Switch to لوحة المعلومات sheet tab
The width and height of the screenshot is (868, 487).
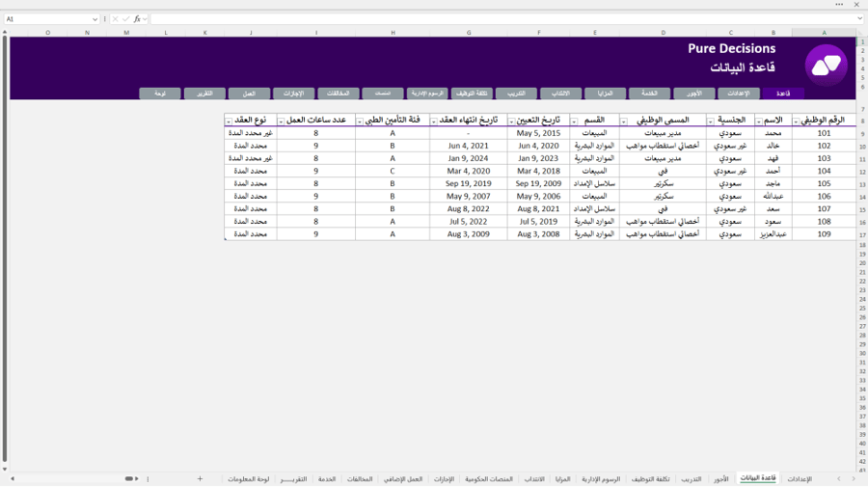[248, 479]
